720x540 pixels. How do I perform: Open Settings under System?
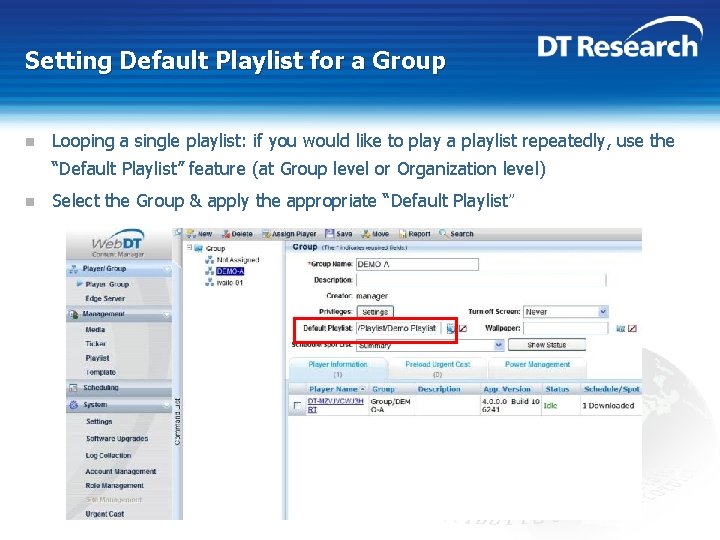click(x=99, y=422)
